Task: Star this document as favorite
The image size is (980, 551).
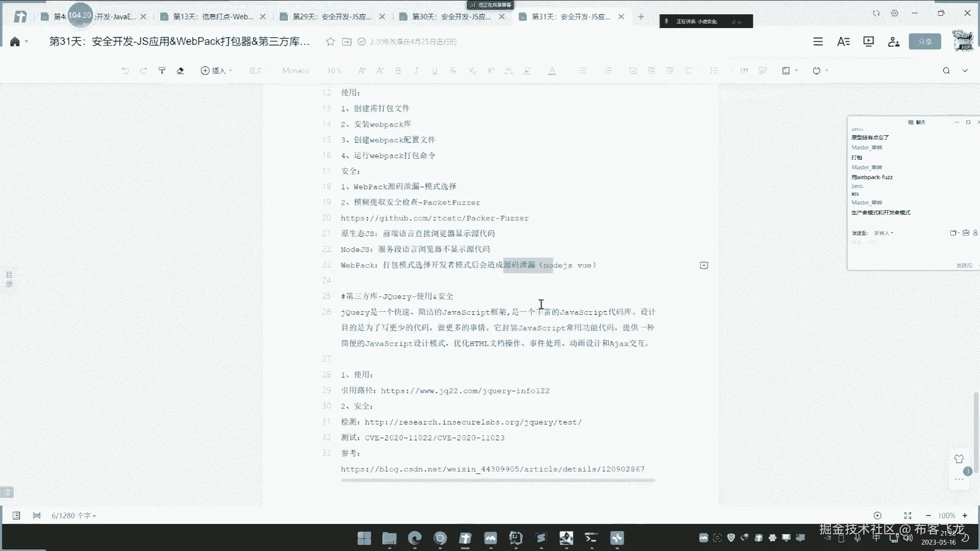Action: [330, 42]
